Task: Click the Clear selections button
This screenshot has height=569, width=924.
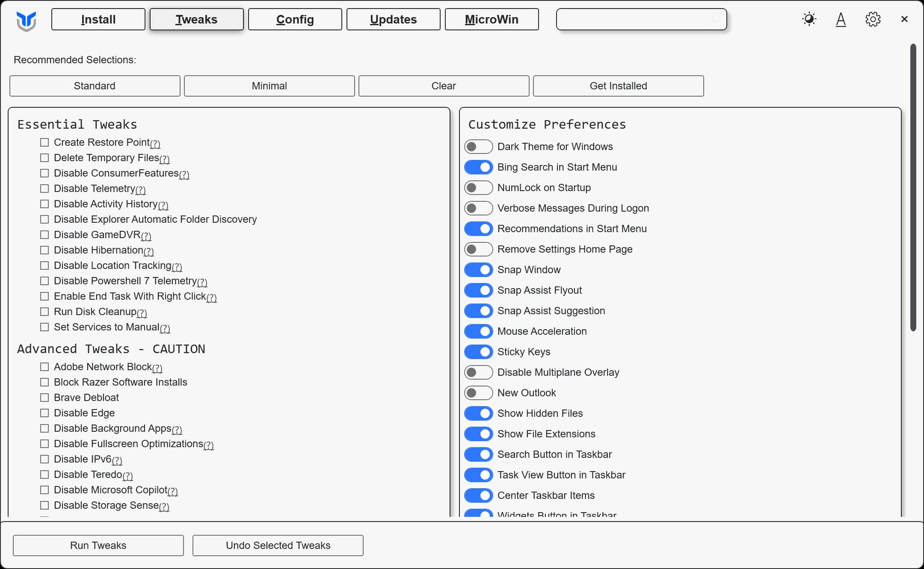Action: coord(444,86)
